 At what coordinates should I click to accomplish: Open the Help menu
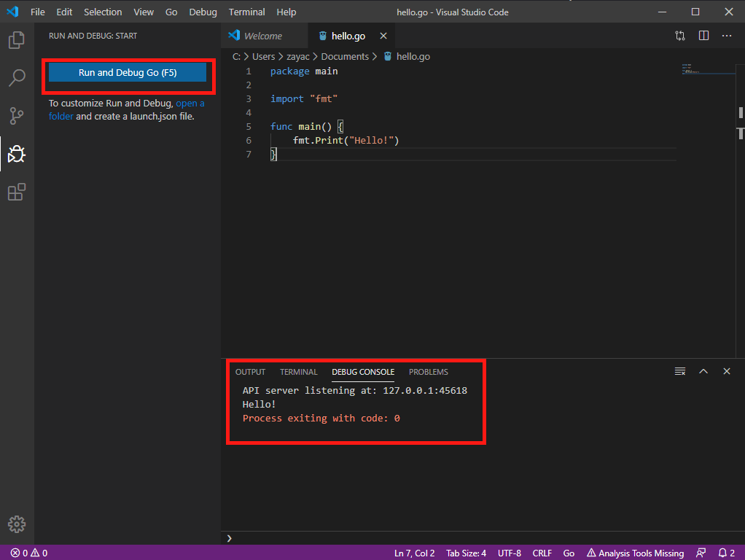(286, 12)
